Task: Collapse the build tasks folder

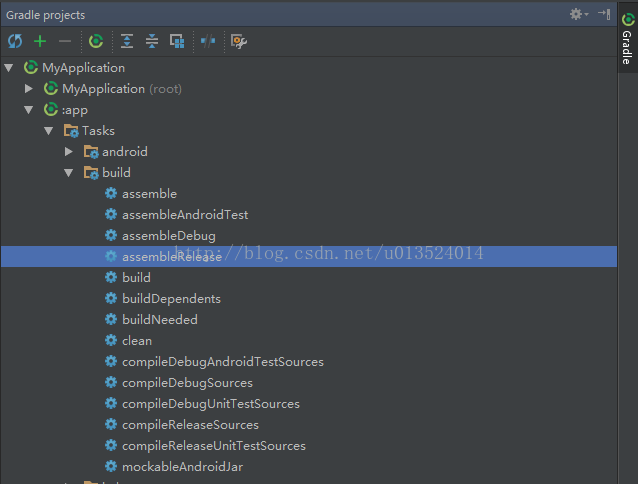Action: point(68,173)
